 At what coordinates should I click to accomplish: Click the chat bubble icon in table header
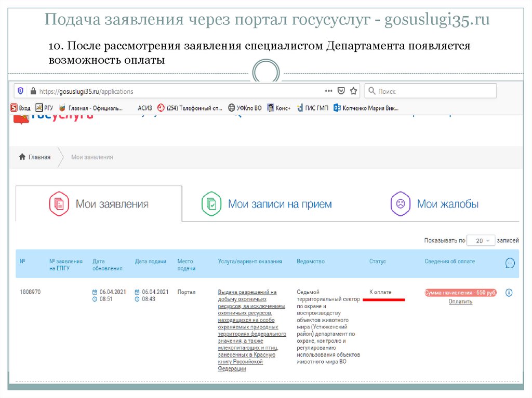tap(510, 264)
